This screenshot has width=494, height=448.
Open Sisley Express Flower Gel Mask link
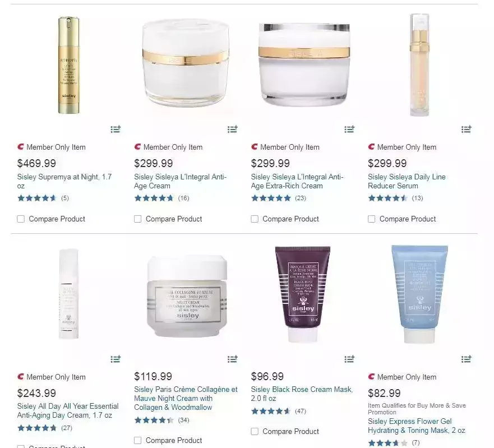point(417,426)
